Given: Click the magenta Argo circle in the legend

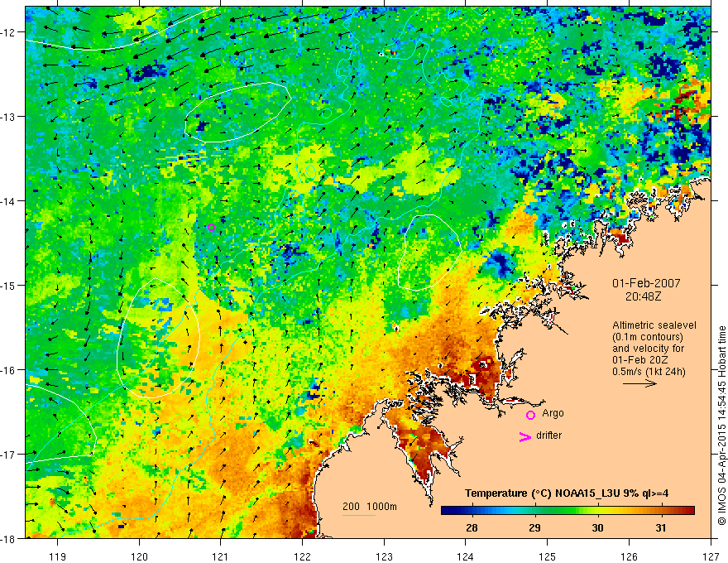Looking at the screenshot, I should click(x=530, y=415).
